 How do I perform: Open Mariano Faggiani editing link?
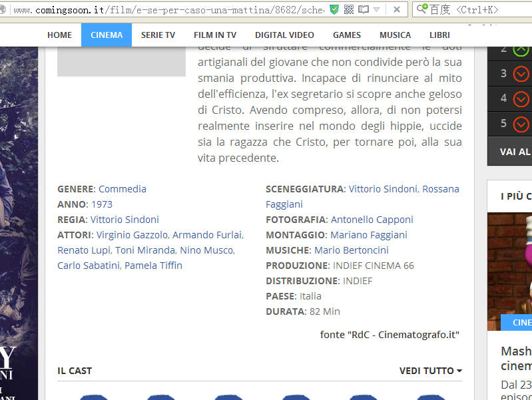click(x=369, y=235)
